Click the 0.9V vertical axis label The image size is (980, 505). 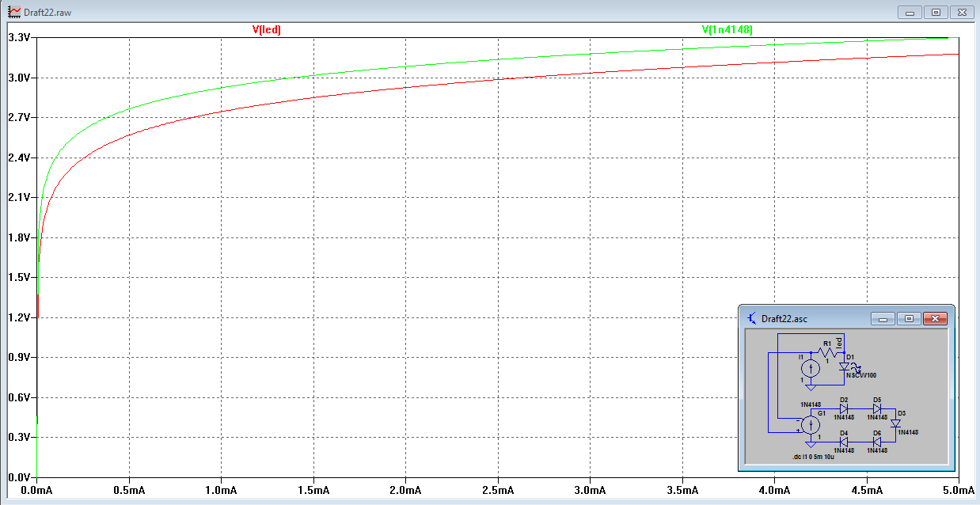point(18,357)
